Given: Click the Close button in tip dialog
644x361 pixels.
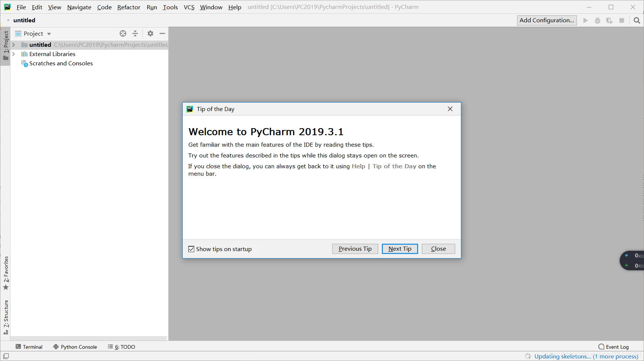Looking at the screenshot, I should [438, 249].
